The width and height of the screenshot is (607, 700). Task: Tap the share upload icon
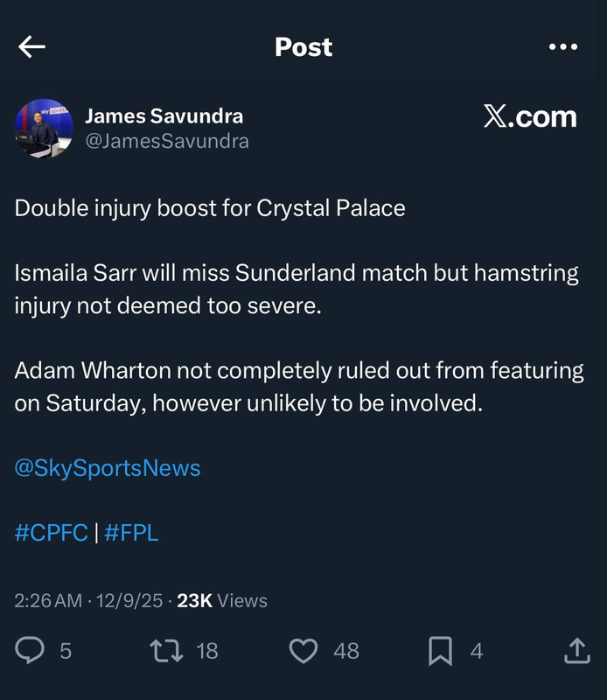[x=577, y=650]
